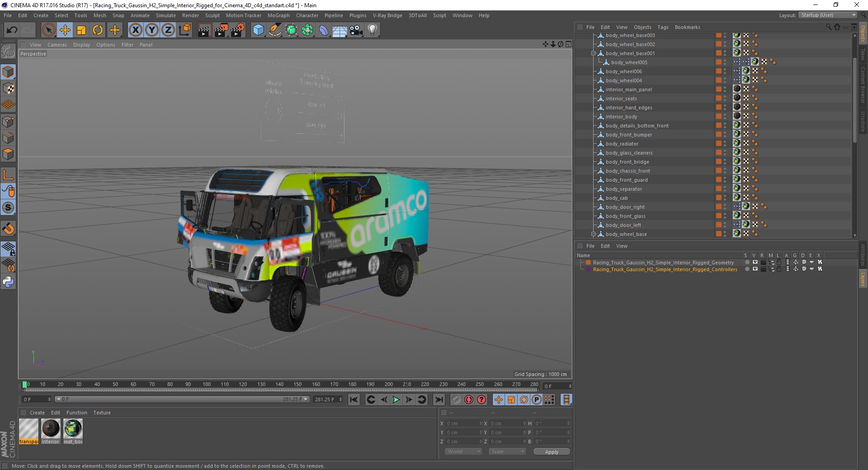Switch to Model mode cube icon
Viewport: 868px width, 470px height.
point(8,72)
